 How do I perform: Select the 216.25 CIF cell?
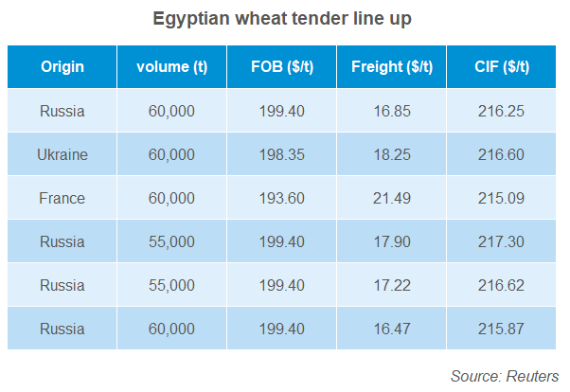coord(502,112)
